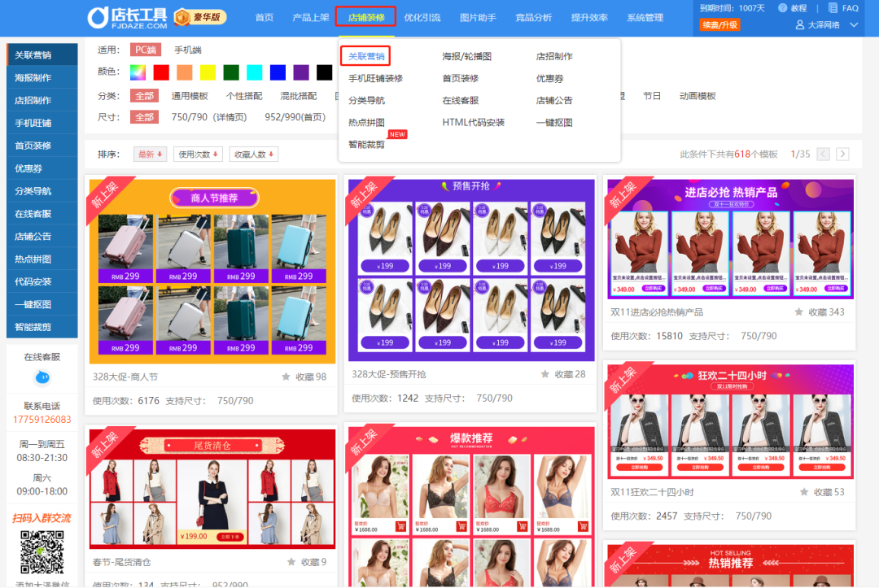Pick the dark green color swatch
The width and height of the screenshot is (879, 588).
(x=231, y=72)
